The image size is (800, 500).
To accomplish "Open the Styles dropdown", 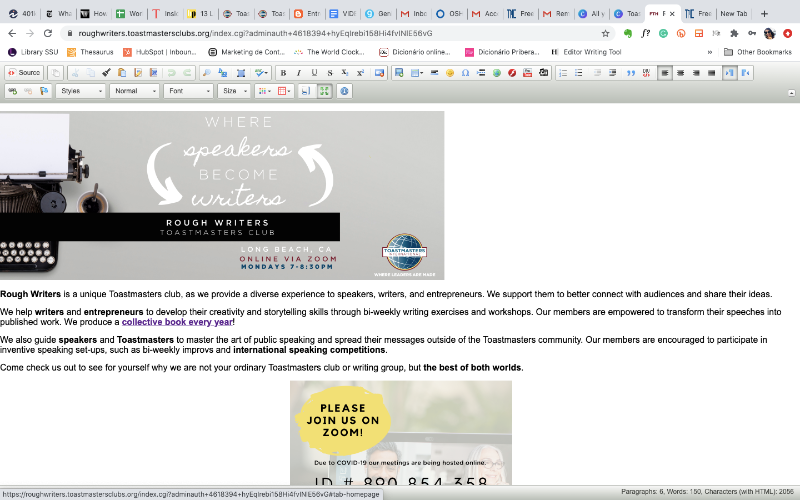I will pos(80,91).
